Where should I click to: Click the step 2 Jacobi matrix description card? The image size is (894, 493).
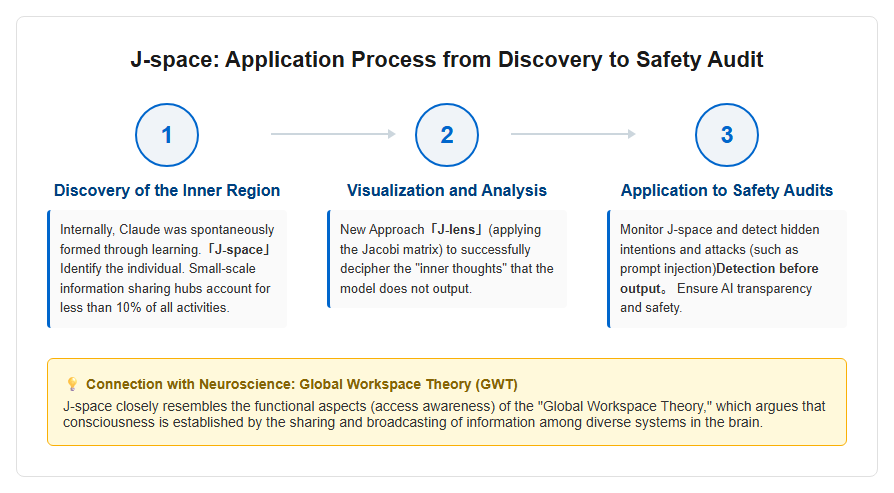(446, 259)
